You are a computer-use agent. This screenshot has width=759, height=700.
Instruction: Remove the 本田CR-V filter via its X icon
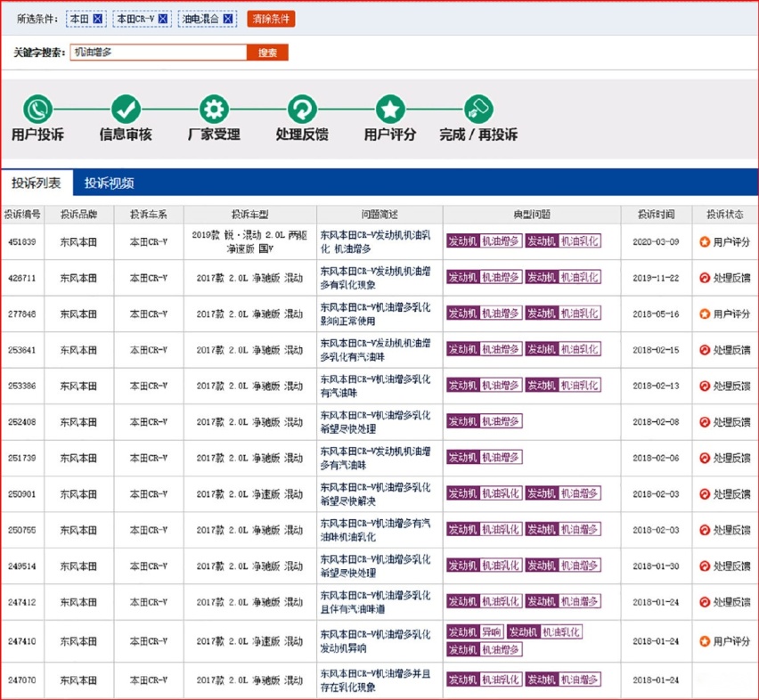tap(163, 19)
